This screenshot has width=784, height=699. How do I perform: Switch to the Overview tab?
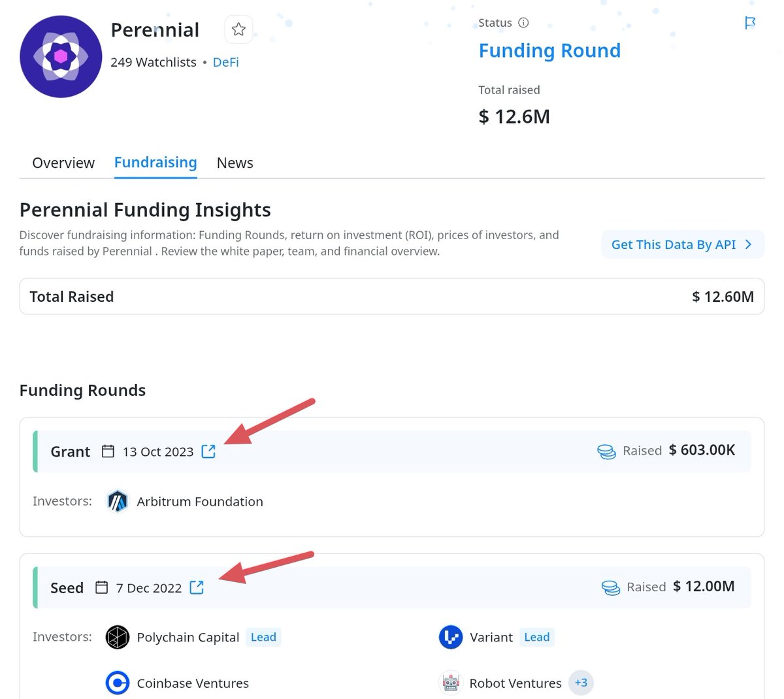pos(63,163)
